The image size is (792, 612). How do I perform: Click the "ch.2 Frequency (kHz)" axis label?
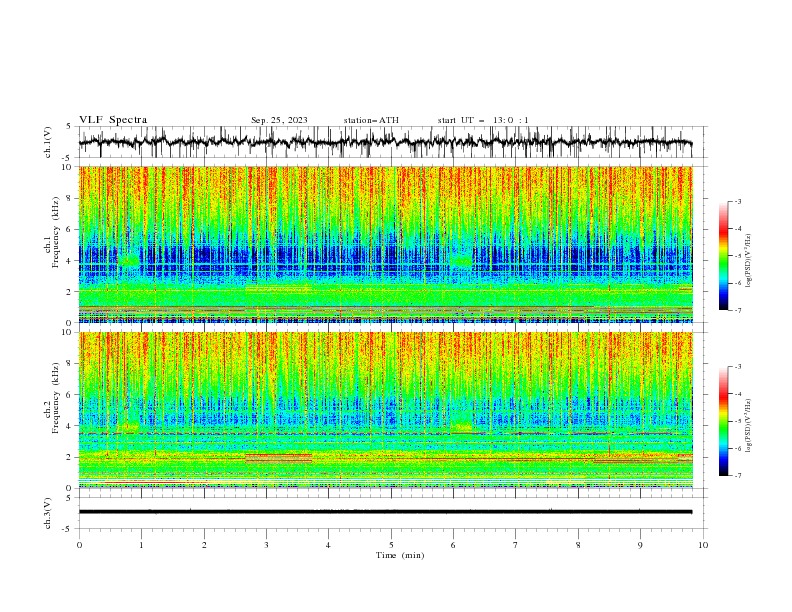point(52,398)
